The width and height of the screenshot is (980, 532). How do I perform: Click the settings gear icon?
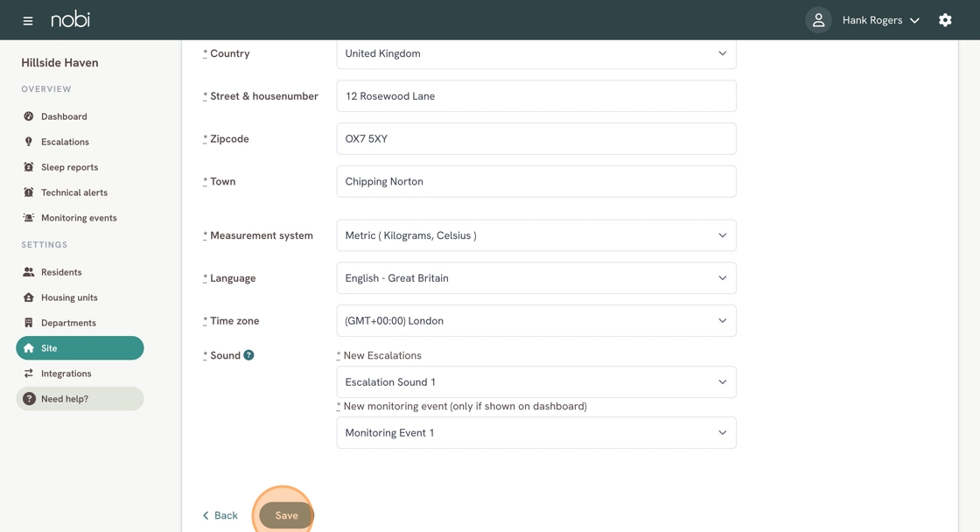click(945, 20)
